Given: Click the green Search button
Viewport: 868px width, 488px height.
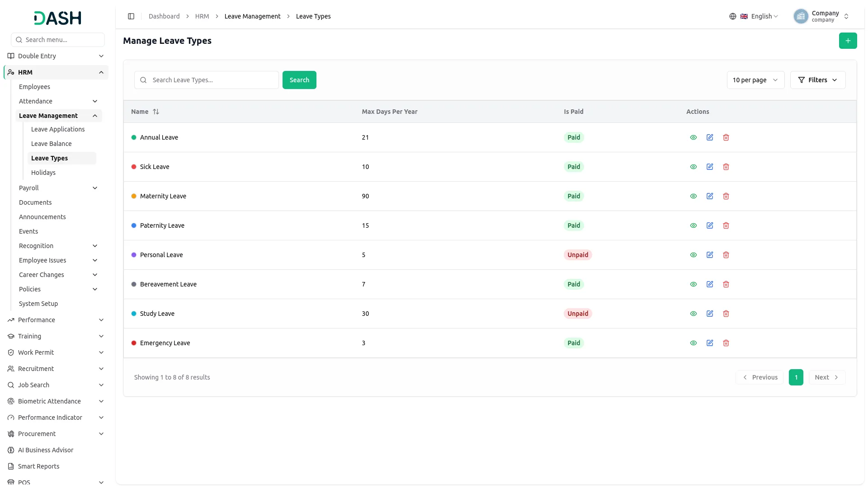Looking at the screenshot, I should coord(299,80).
